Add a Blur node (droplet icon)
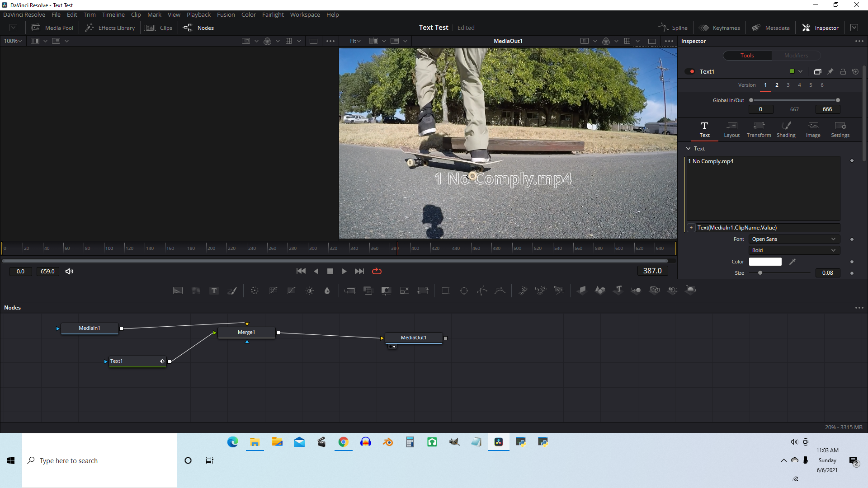868x488 pixels. click(x=327, y=291)
